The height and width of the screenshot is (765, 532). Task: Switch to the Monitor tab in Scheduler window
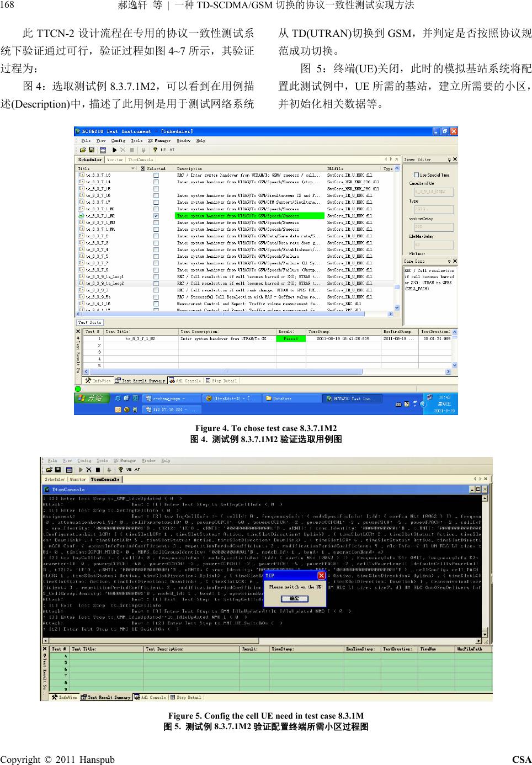[115, 160]
